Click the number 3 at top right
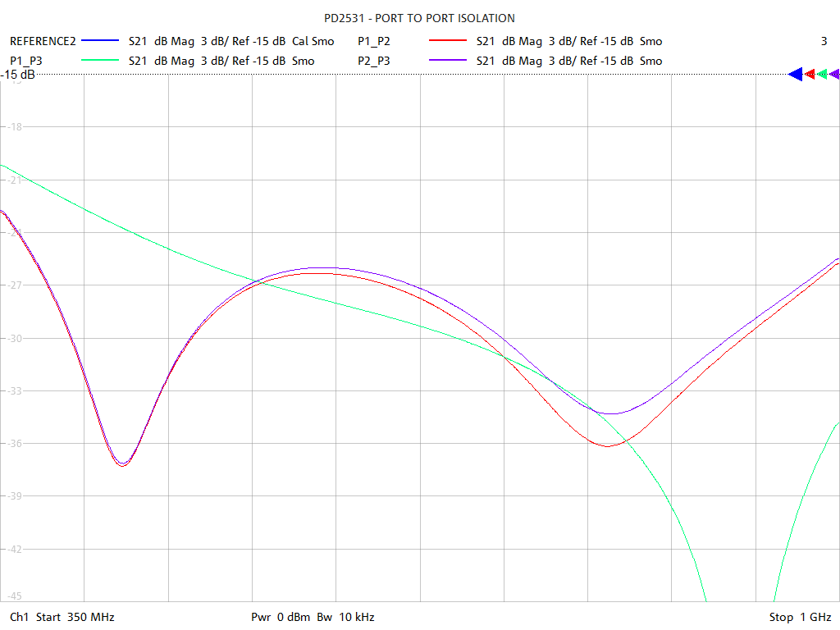This screenshot has width=840, height=630. pyautogui.click(x=824, y=41)
